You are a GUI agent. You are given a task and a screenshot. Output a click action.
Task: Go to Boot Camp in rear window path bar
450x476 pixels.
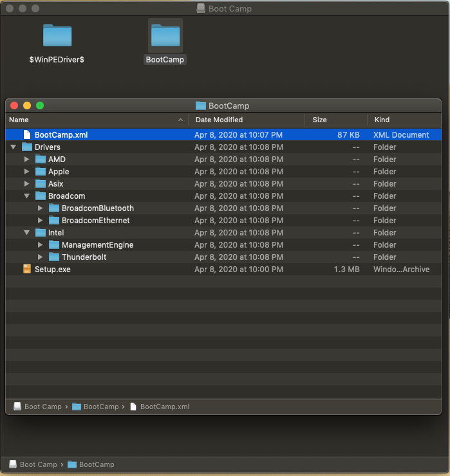click(33, 464)
